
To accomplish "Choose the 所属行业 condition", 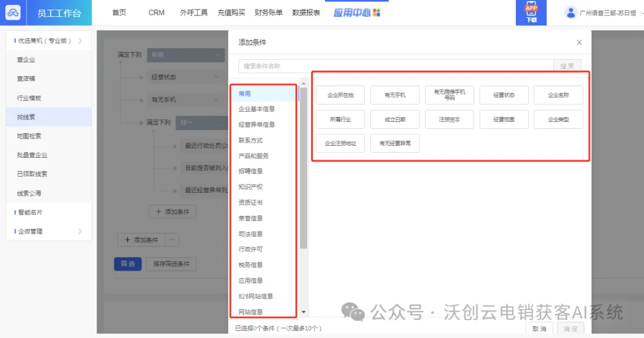I will click(340, 119).
